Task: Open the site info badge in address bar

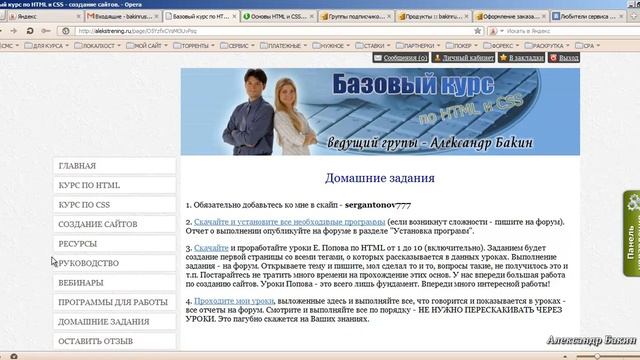Action: point(66,31)
